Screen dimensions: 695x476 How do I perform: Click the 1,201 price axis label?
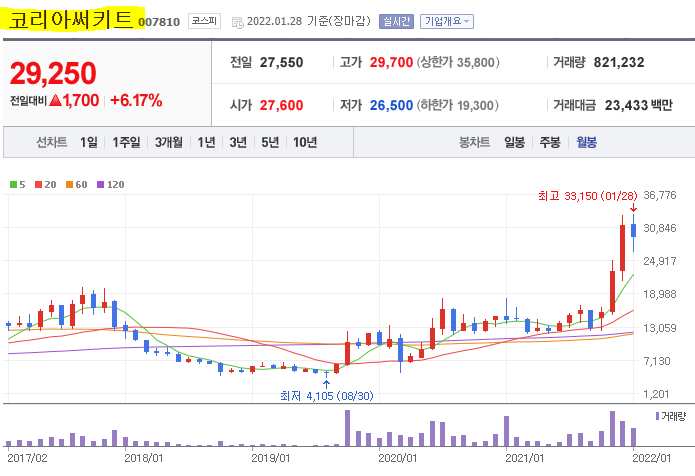(x=657, y=394)
